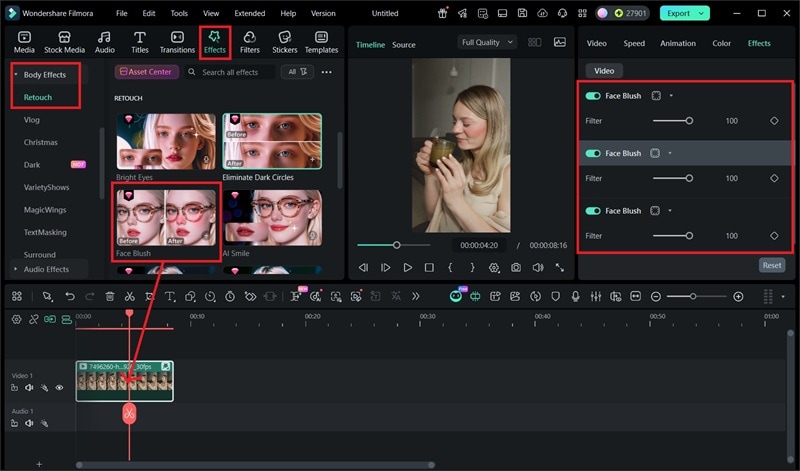Select the Eliminate Dark Circles effect thumbnail

click(272, 140)
